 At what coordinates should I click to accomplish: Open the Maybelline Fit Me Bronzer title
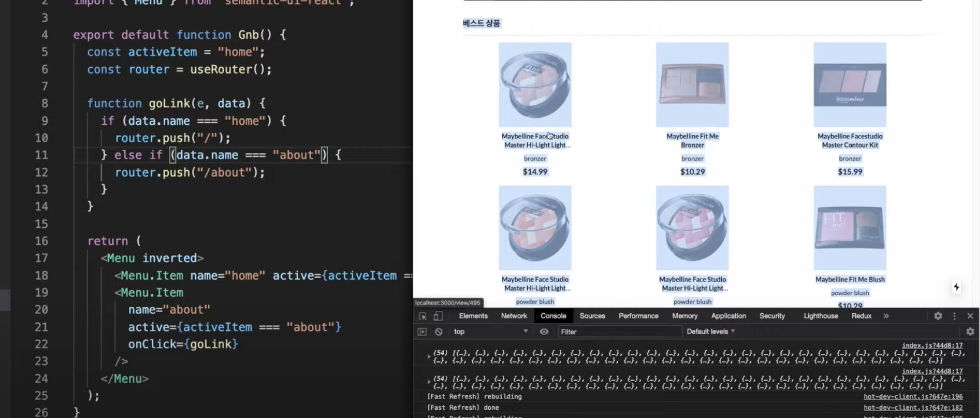coord(692,141)
